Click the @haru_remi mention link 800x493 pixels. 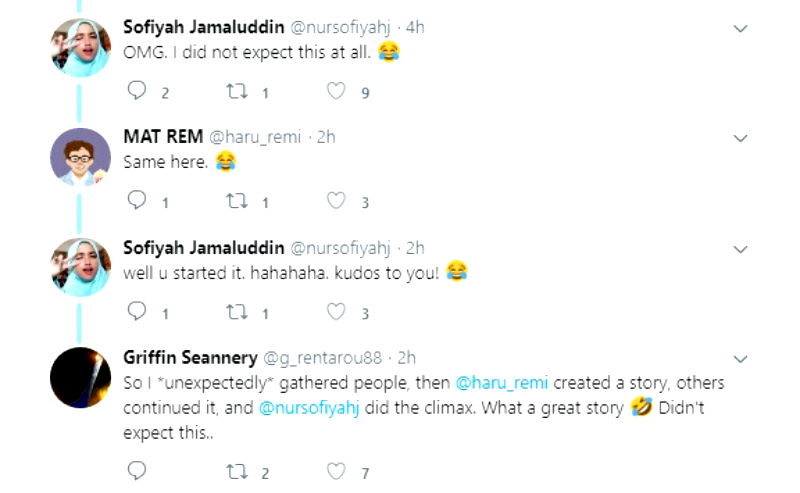pyautogui.click(x=501, y=383)
